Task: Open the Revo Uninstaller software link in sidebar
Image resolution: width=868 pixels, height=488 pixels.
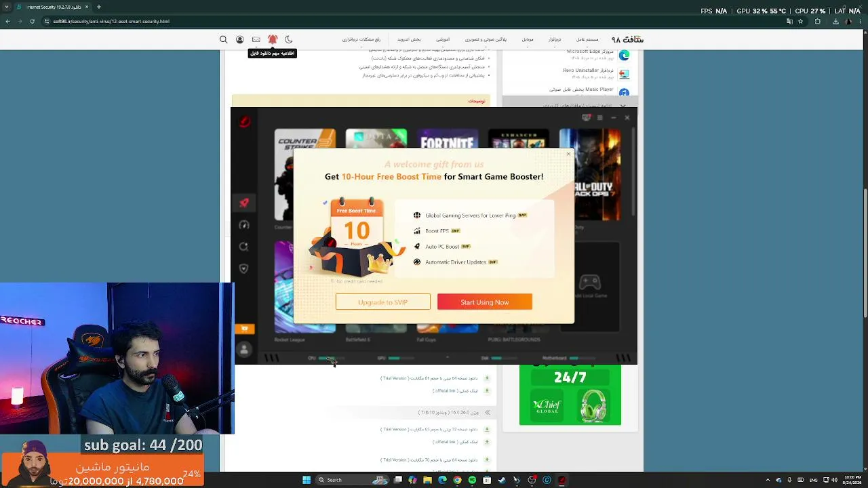Action: 588,70
